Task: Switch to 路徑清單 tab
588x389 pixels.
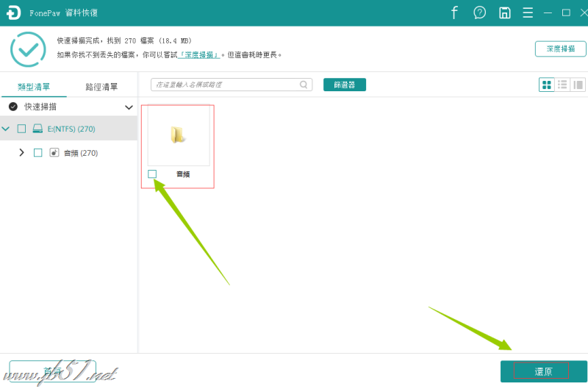Action: 101,87
